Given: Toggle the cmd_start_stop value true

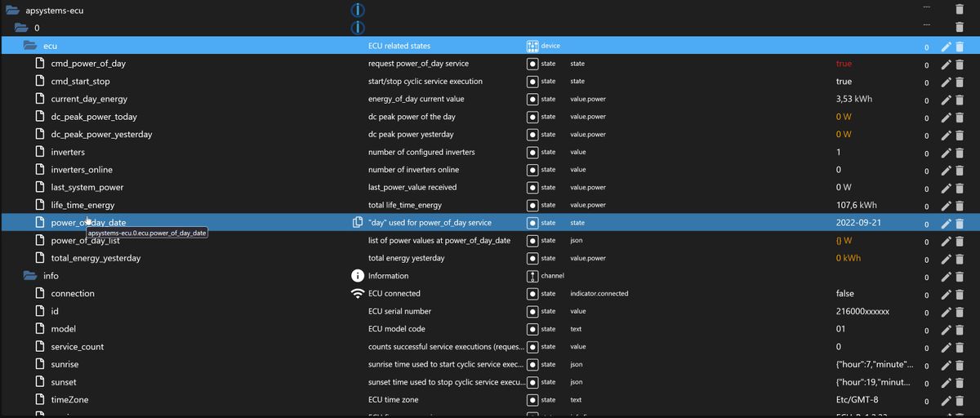Looking at the screenshot, I should pos(844,82).
